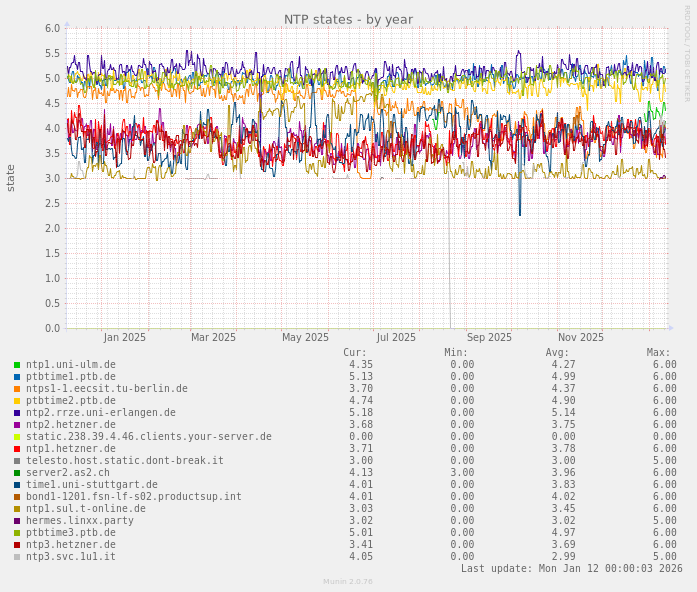Select the hermes.linxx.party legend label

click(x=79, y=521)
